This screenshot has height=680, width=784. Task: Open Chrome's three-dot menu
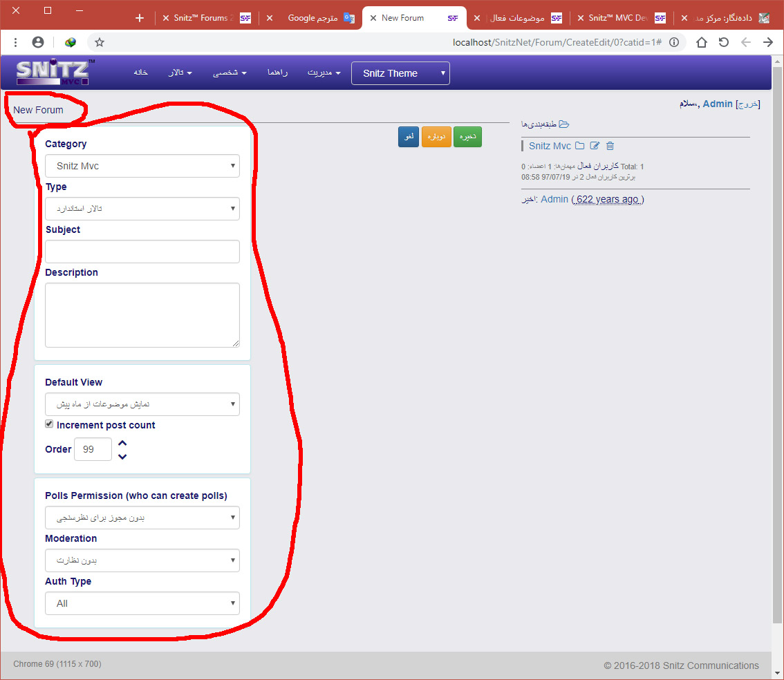(x=15, y=42)
